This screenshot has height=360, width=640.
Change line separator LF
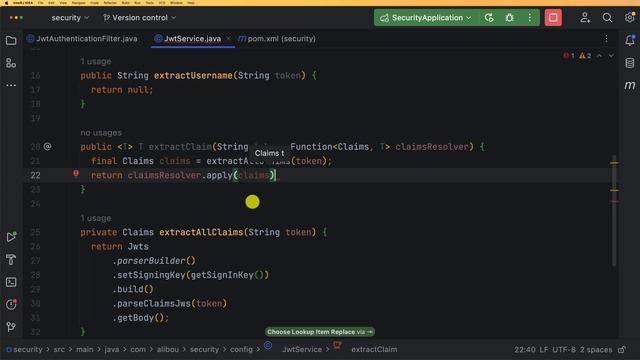(x=544, y=349)
